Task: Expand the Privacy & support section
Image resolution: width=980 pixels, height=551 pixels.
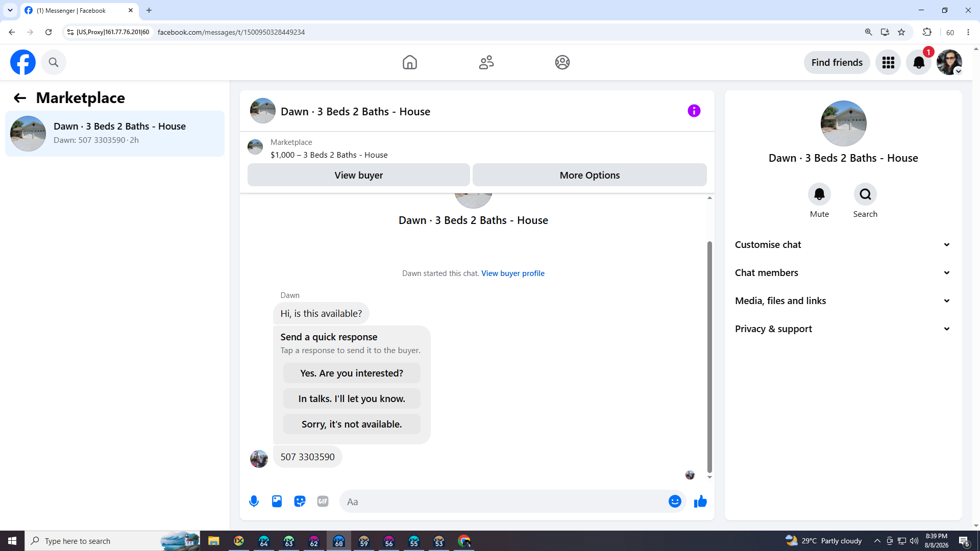Action: 843,329
